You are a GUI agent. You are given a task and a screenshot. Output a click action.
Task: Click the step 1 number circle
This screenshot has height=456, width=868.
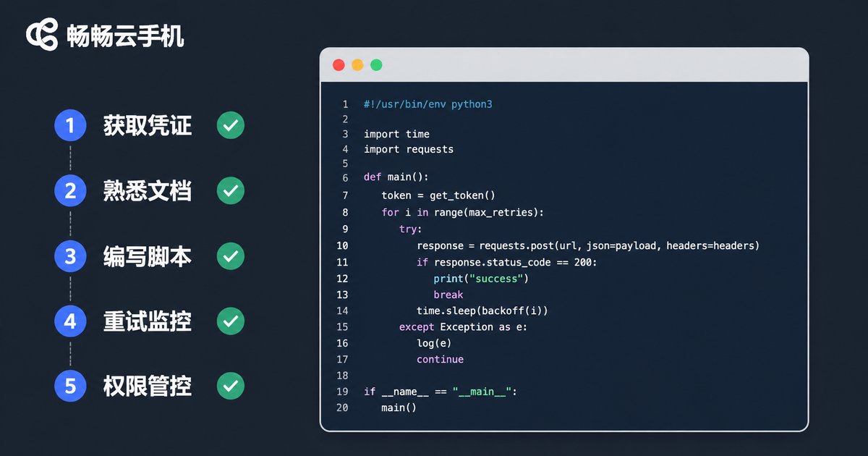point(70,126)
